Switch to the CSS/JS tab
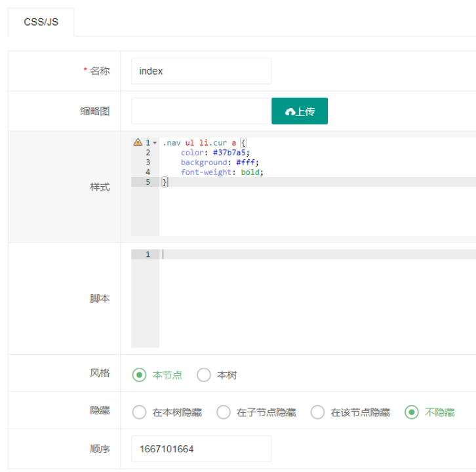The width and height of the screenshot is (476, 472). coord(41,22)
